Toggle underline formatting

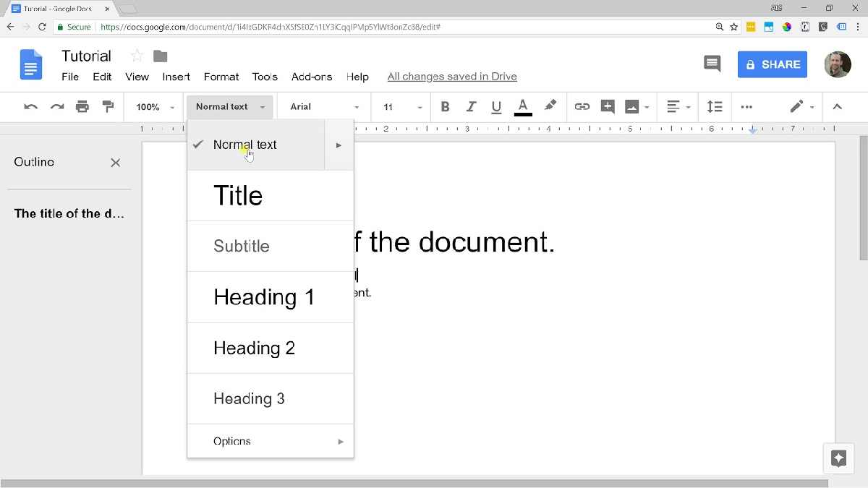tap(496, 107)
